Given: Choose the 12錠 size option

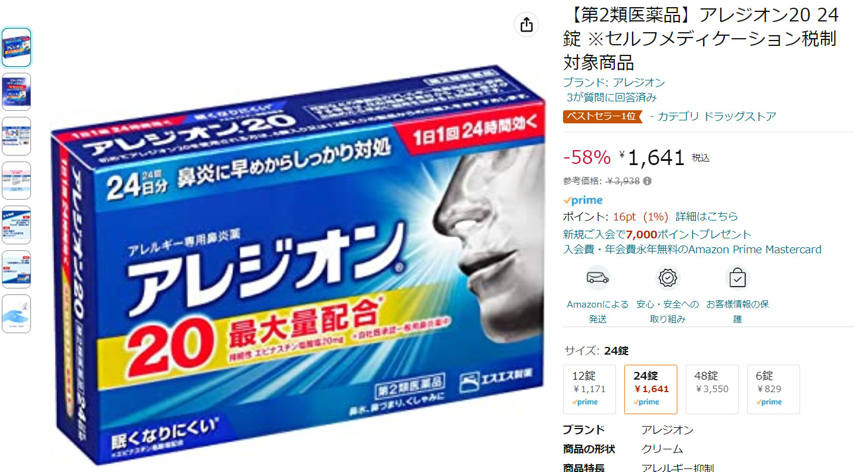Looking at the screenshot, I should coord(589,389).
